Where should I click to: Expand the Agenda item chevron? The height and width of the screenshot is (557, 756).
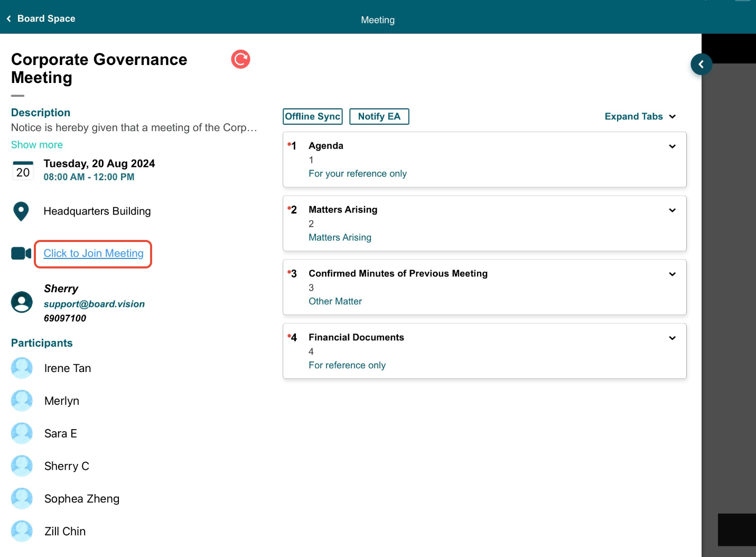[672, 146]
